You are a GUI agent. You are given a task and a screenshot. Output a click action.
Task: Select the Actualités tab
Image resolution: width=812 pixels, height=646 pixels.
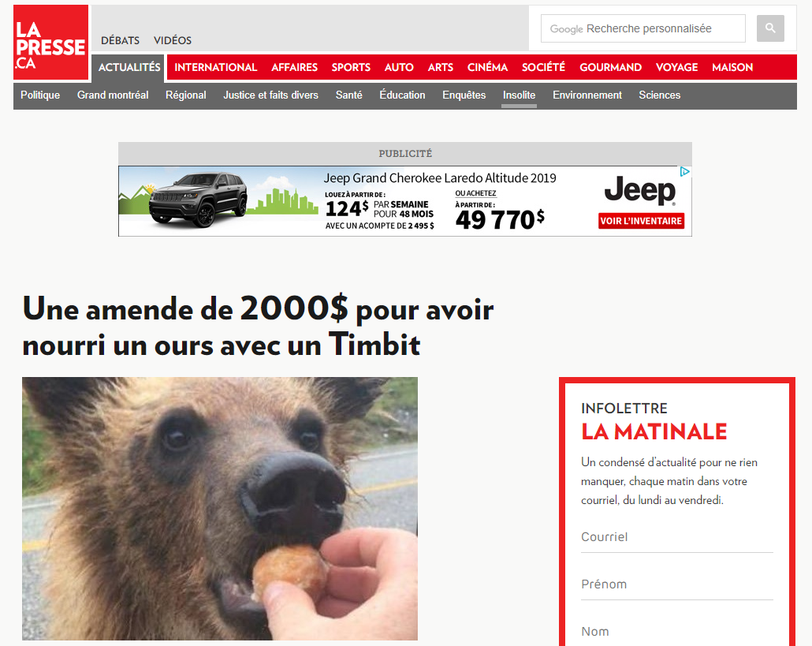tap(129, 67)
